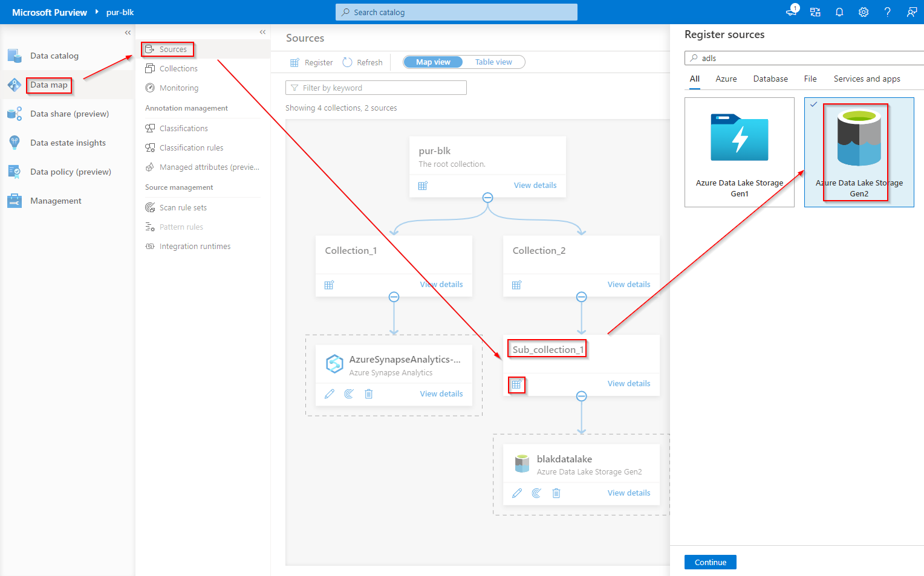924x576 pixels.
Task: Select the Database tab
Action: click(770, 79)
